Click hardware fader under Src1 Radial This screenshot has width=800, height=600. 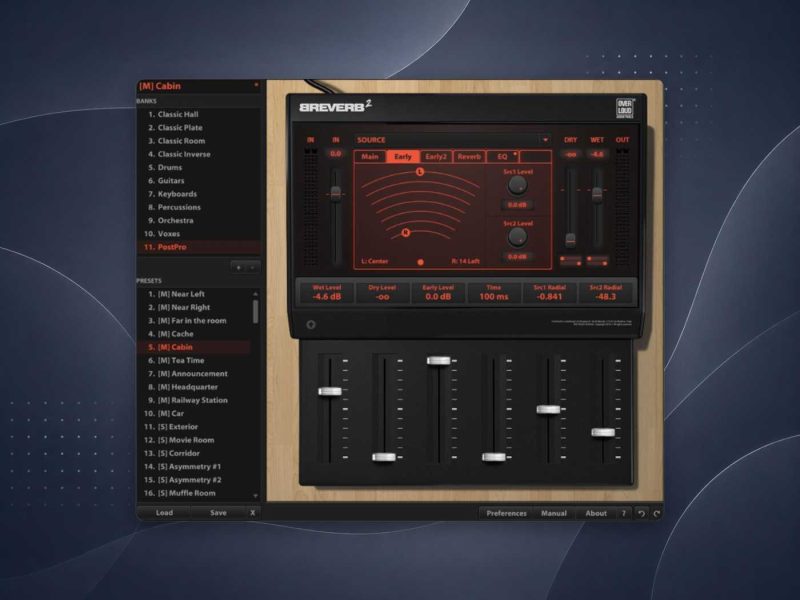[548, 409]
